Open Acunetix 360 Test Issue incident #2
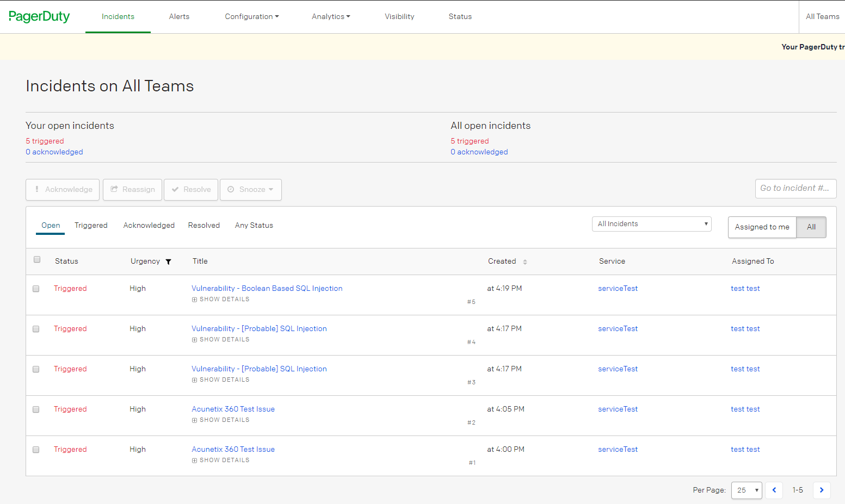This screenshot has height=504, width=845. point(233,409)
